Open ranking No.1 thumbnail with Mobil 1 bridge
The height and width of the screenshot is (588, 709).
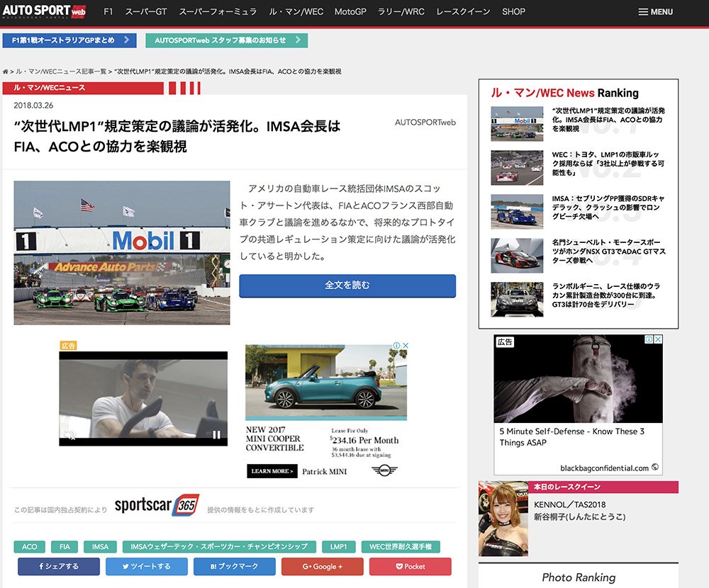[517, 124]
